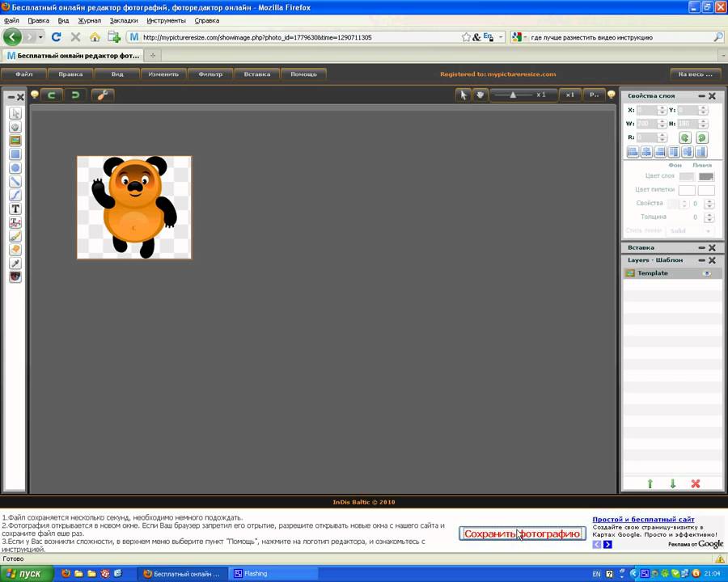728x582 pixels.
Task: Click the green redo arrow button
Action: click(74, 95)
